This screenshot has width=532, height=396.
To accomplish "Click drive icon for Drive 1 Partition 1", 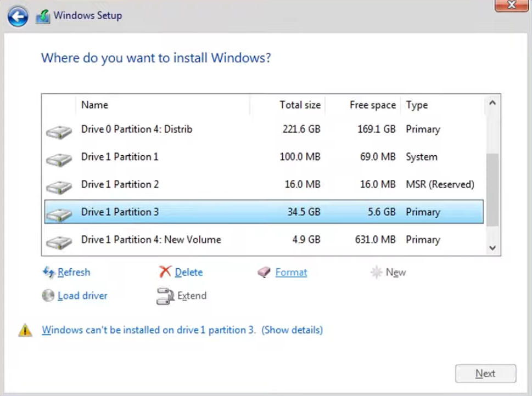I will (x=59, y=160).
